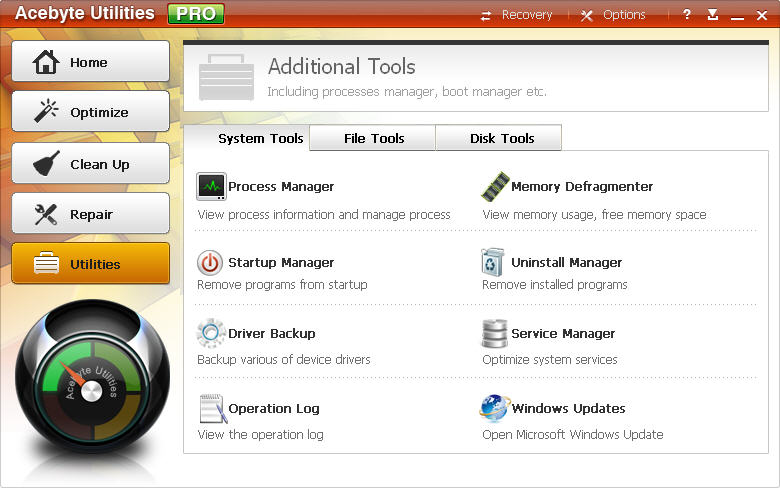Open Windows Updates
This screenshot has height=488, width=780.
(569, 408)
